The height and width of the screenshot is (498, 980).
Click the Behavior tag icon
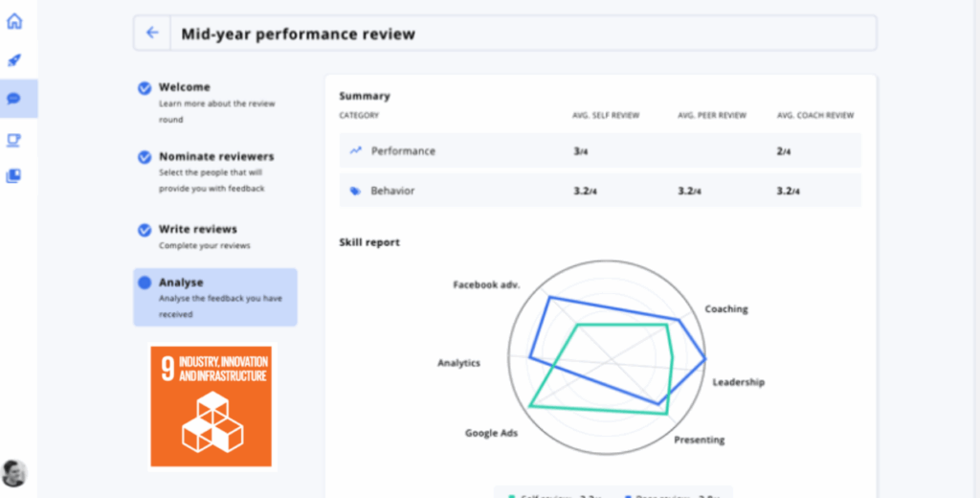(356, 192)
